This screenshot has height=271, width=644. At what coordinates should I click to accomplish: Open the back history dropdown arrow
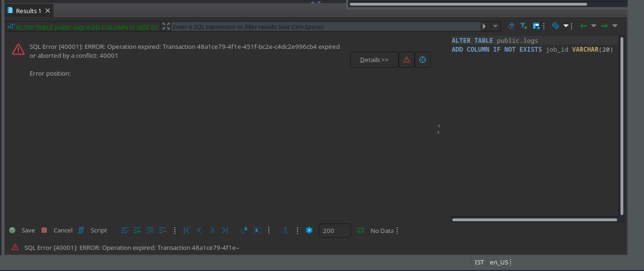pyautogui.click(x=594, y=26)
